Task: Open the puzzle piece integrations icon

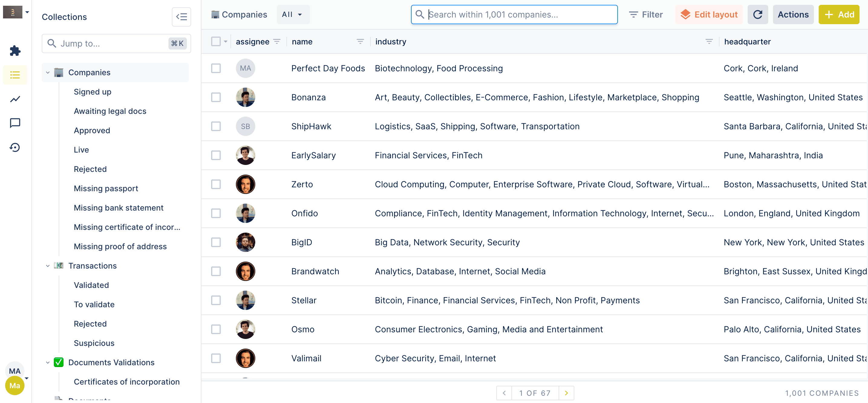Action: coord(15,51)
